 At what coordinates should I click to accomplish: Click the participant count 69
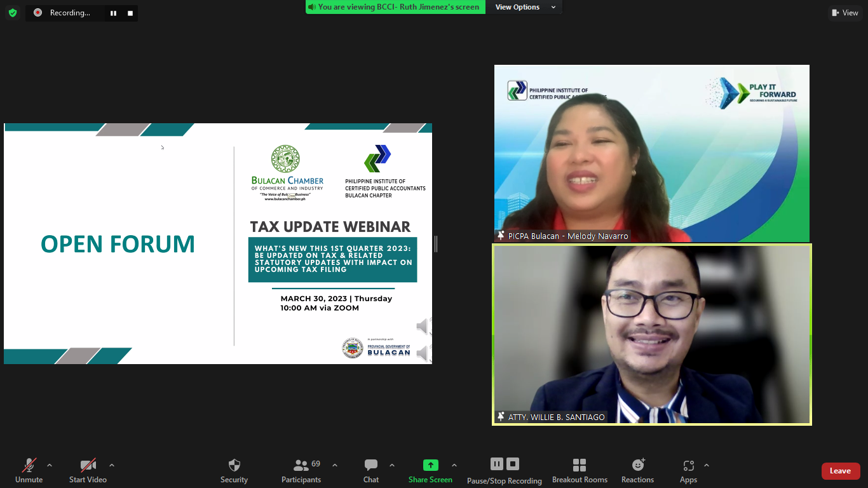[x=316, y=464]
